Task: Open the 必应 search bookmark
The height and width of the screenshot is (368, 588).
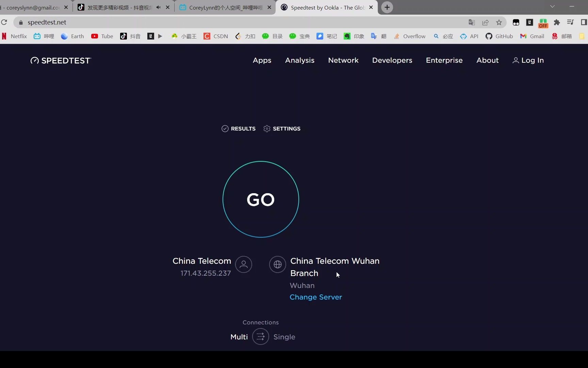Action: [x=443, y=36]
